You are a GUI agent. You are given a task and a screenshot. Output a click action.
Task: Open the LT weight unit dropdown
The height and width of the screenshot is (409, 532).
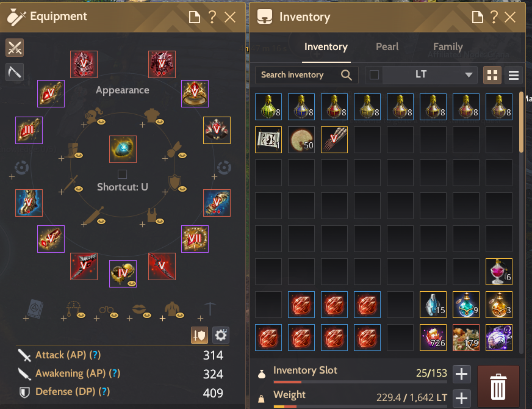[430, 74]
